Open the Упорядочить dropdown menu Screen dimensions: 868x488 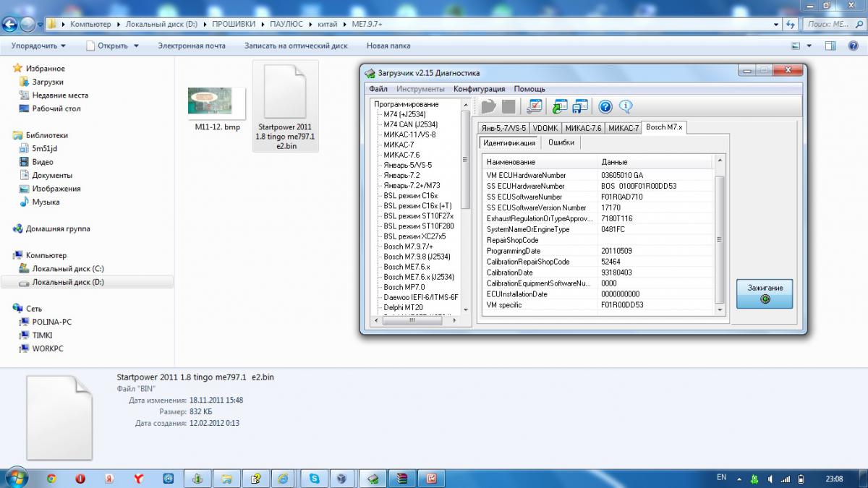click(38, 46)
